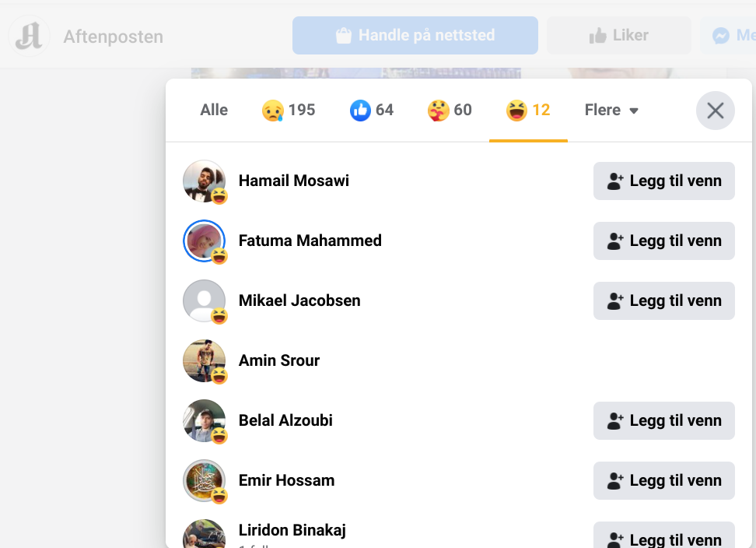Show the like reactions tab (64)

(x=372, y=111)
